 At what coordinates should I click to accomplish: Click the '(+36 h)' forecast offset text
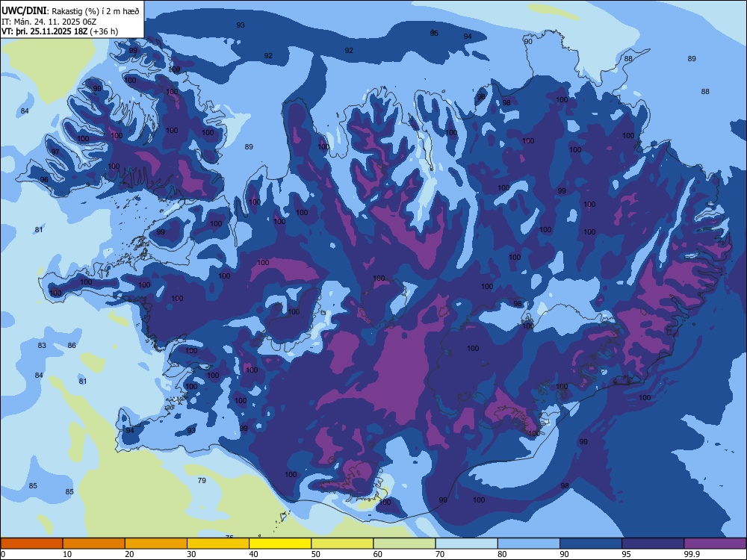click(x=104, y=31)
